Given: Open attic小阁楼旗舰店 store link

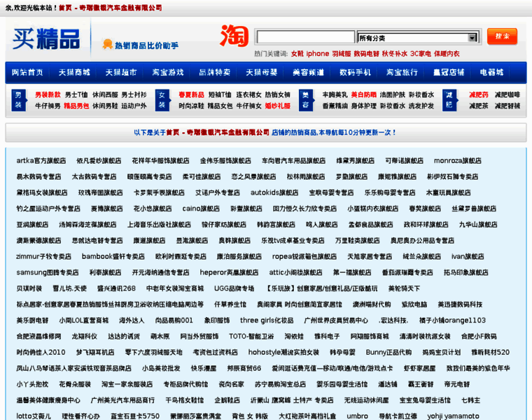Looking at the screenshot, I should 295,272.
